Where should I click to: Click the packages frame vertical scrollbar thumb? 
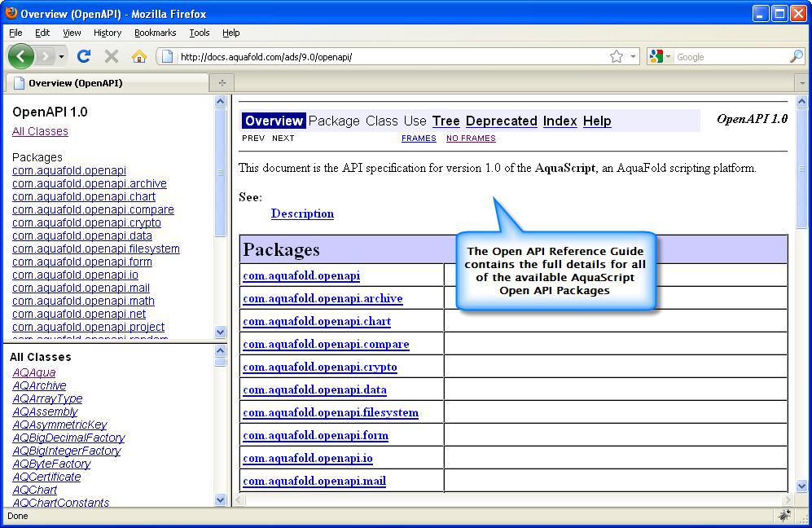pos(220,173)
